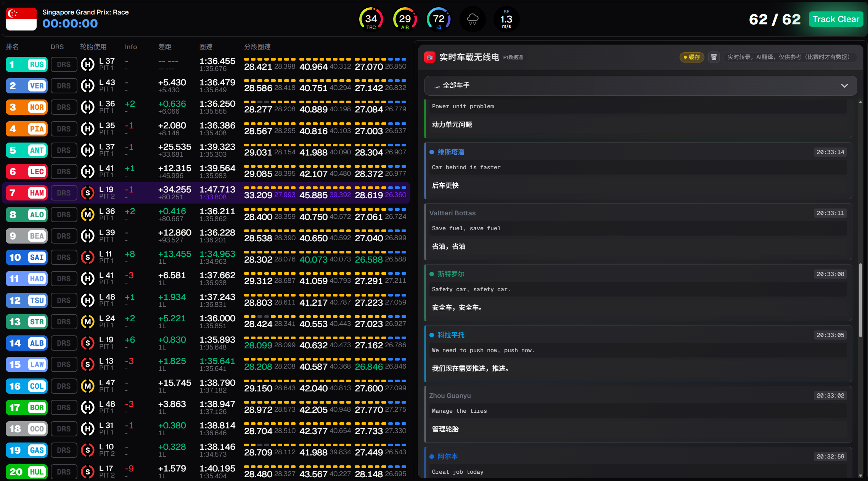Toggle DRS indicator for VER
The height and width of the screenshot is (481, 868).
coord(64,86)
